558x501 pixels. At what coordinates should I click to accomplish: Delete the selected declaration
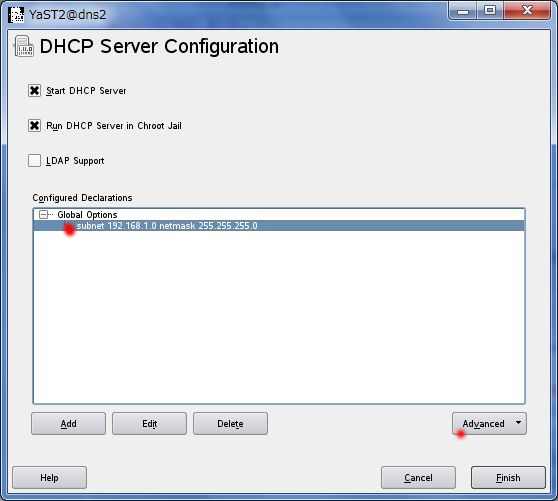coord(230,423)
